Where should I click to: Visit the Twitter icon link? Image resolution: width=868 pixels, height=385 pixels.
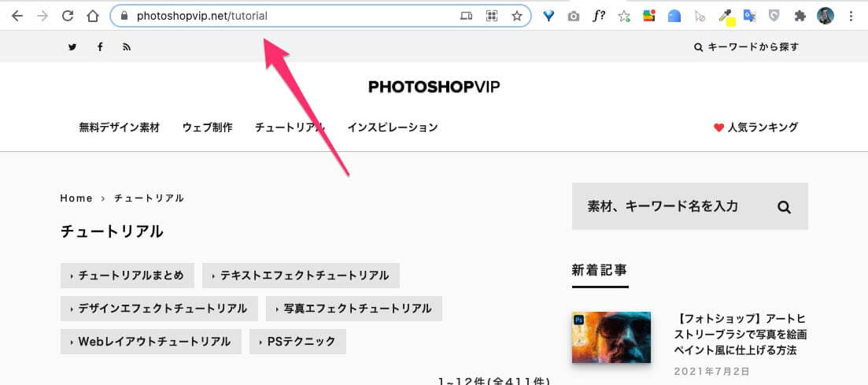click(72, 47)
